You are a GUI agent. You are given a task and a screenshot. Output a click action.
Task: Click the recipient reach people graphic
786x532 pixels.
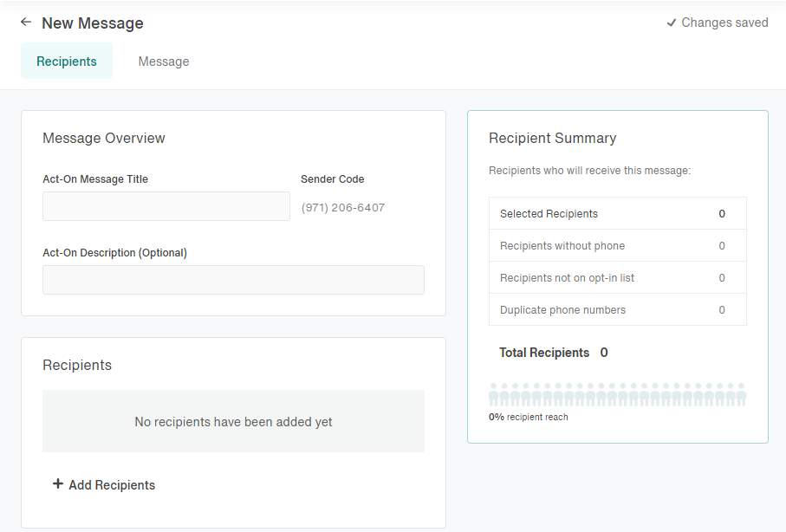pos(618,394)
